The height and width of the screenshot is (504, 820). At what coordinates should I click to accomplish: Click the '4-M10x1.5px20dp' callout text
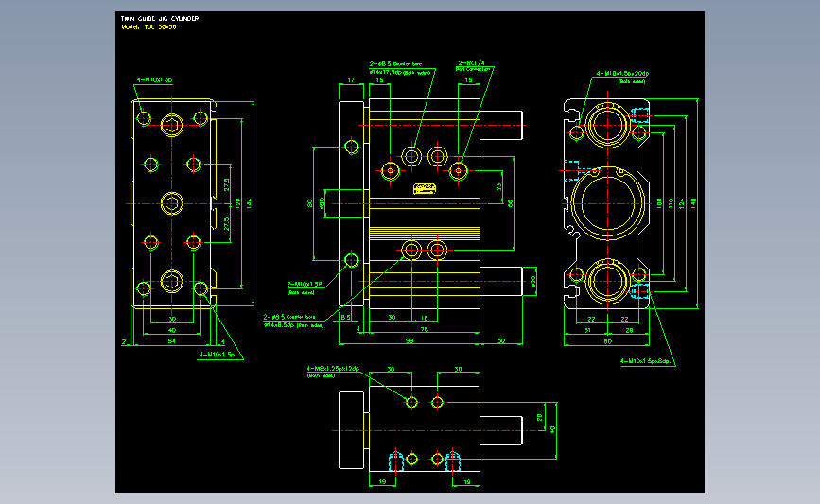pyautogui.click(x=622, y=74)
